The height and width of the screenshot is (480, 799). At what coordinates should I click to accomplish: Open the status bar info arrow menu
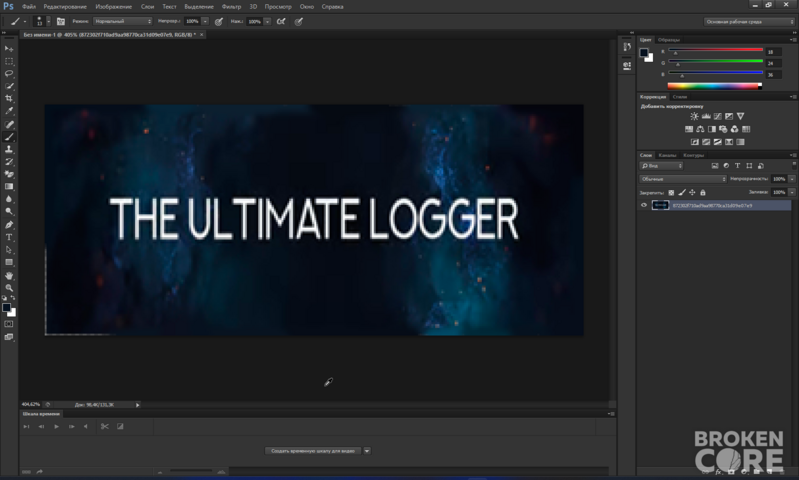coord(138,405)
